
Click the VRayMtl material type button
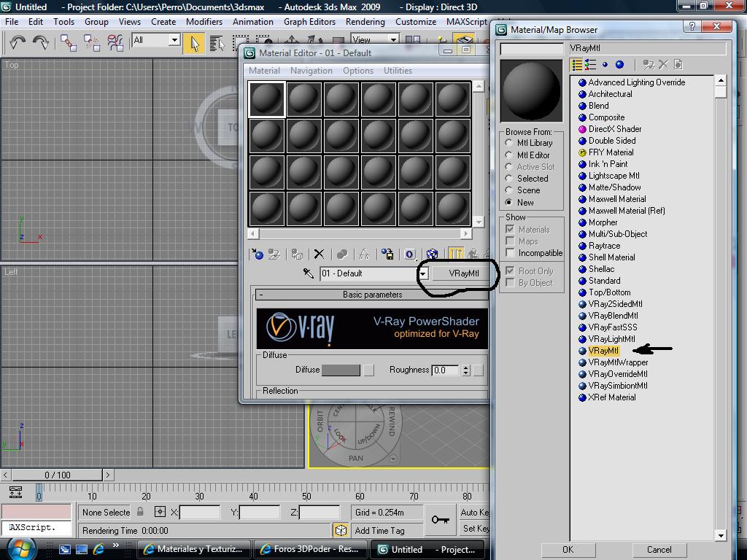[463, 273]
